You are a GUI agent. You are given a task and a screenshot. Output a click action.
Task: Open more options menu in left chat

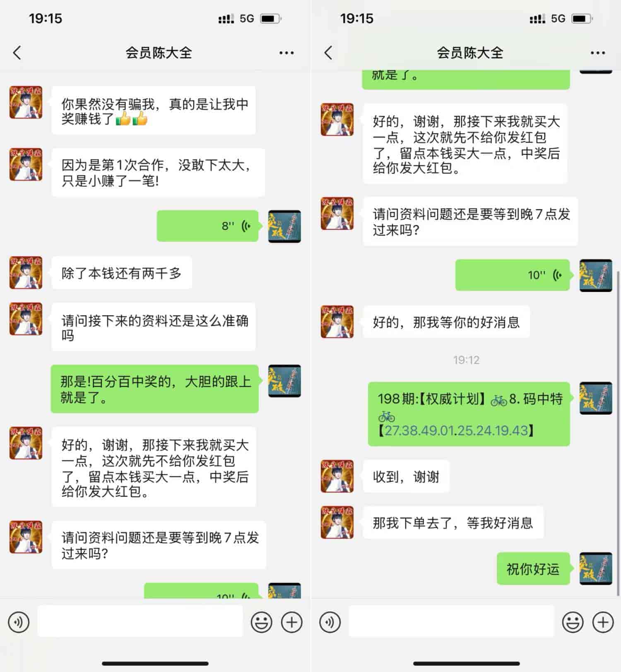(286, 53)
